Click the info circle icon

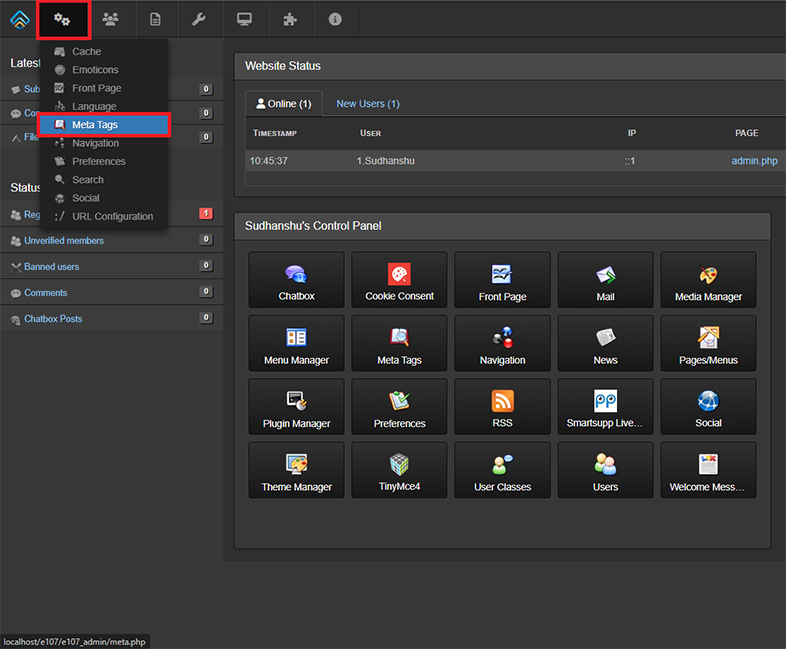pyautogui.click(x=335, y=19)
